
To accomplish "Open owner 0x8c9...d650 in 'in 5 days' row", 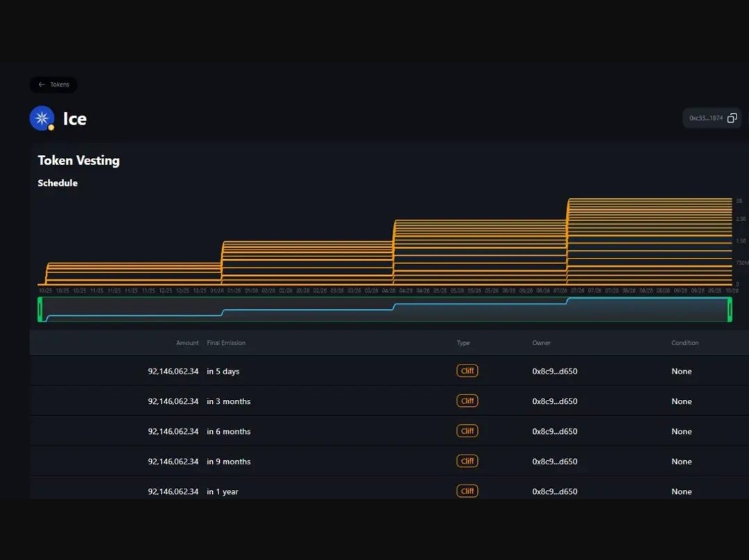I will click(x=555, y=371).
